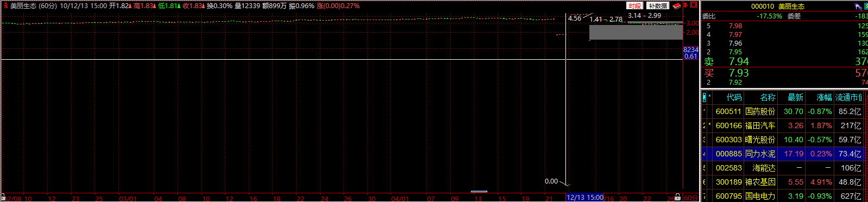
Task: Click the 0.61 value tag on the price axis
Action: [x=690, y=56]
